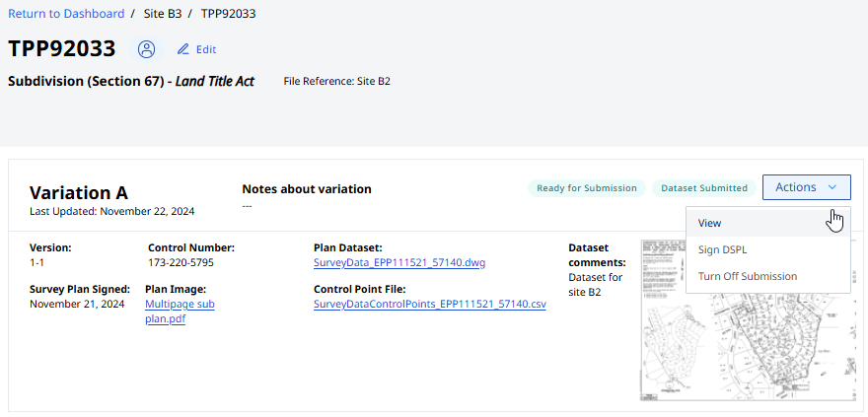Click the large TPP92033 page heading
The height and width of the screenshot is (417, 868).
tap(62, 49)
